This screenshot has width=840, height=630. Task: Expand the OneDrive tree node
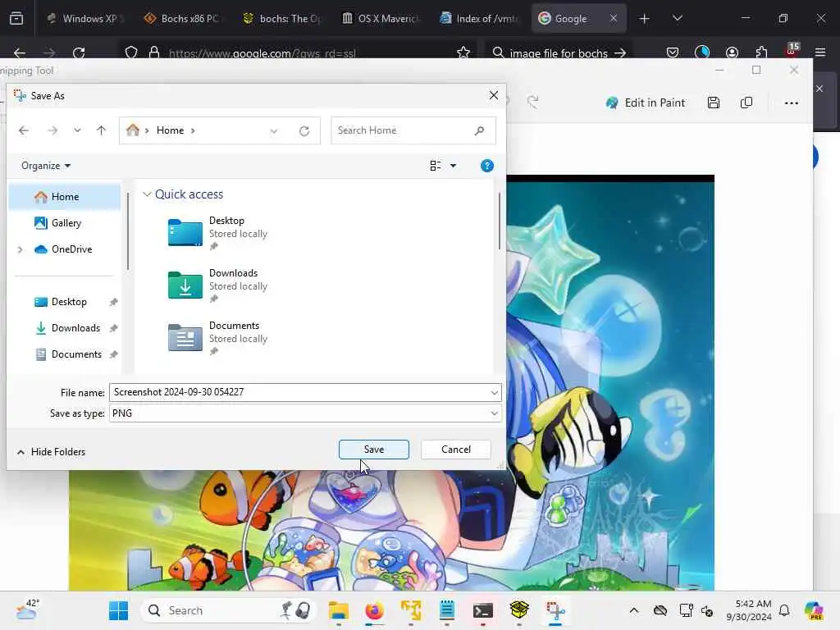coord(20,249)
